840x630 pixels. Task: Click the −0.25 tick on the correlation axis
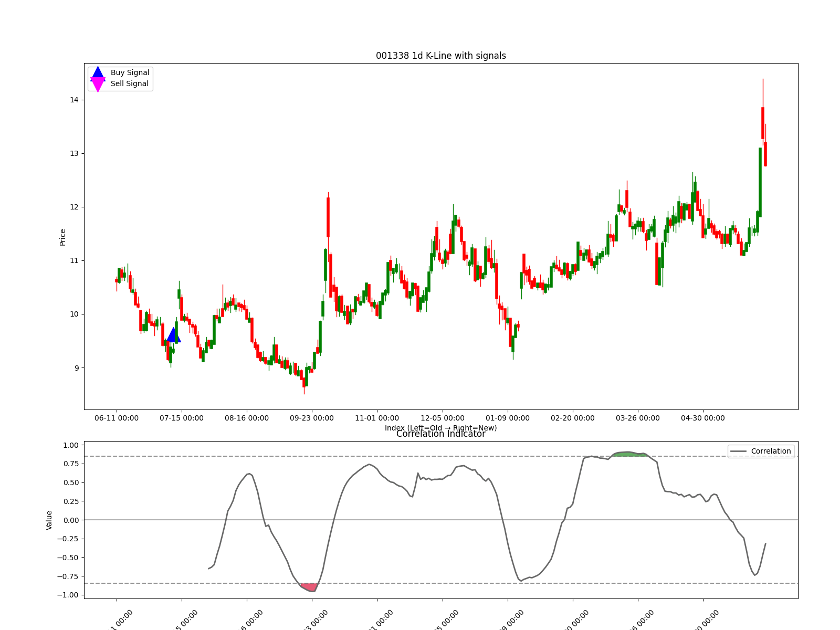(x=69, y=539)
